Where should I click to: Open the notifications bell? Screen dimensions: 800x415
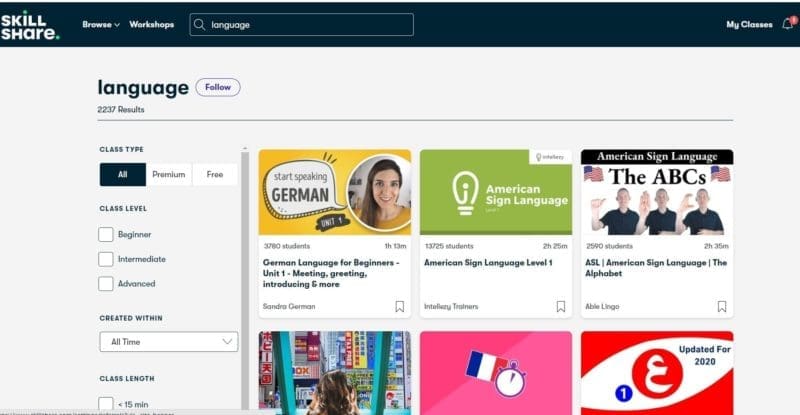click(788, 23)
